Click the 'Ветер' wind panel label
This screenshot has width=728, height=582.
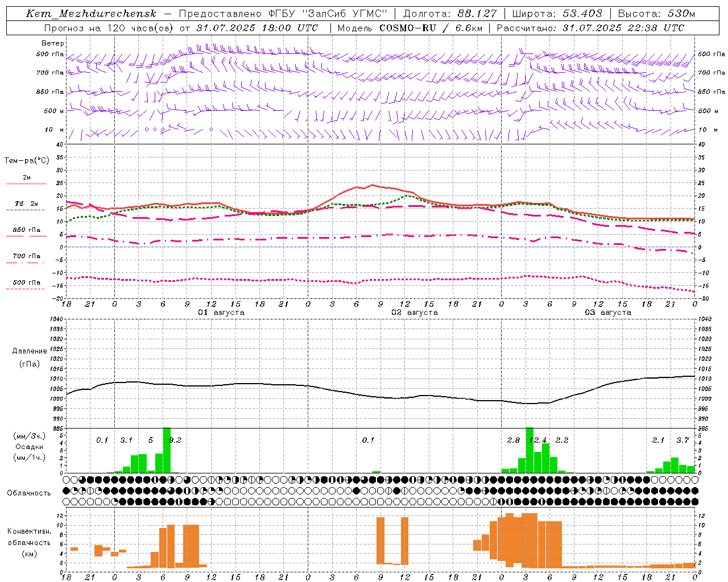tap(53, 43)
